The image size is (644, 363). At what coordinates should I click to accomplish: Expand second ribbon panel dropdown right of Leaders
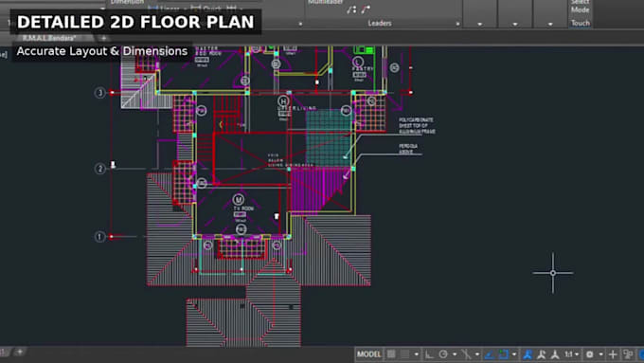pyautogui.click(x=515, y=25)
